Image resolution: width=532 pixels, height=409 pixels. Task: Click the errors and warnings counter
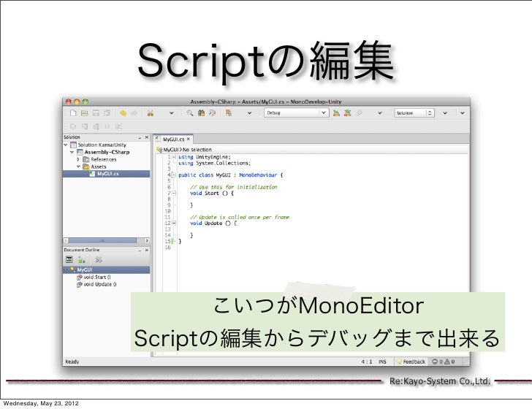[x=443, y=362]
